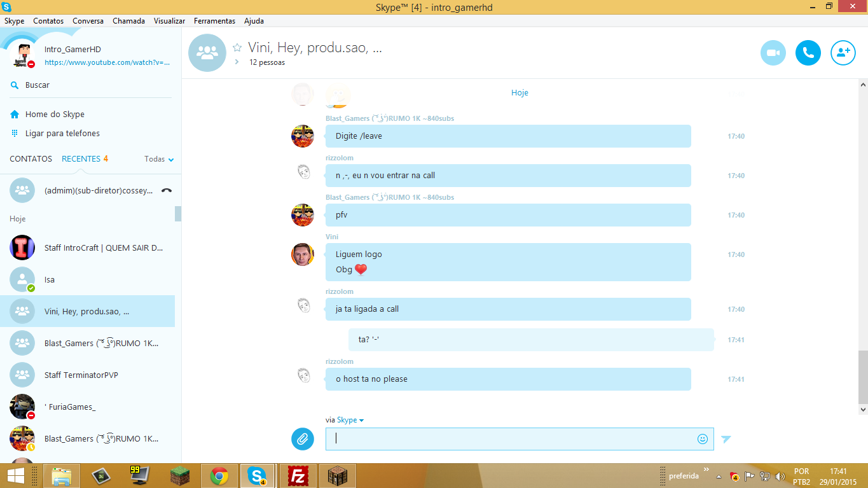Open the monitor 99 taskbar icon
The image size is (868, 488).
pos(139,475)
